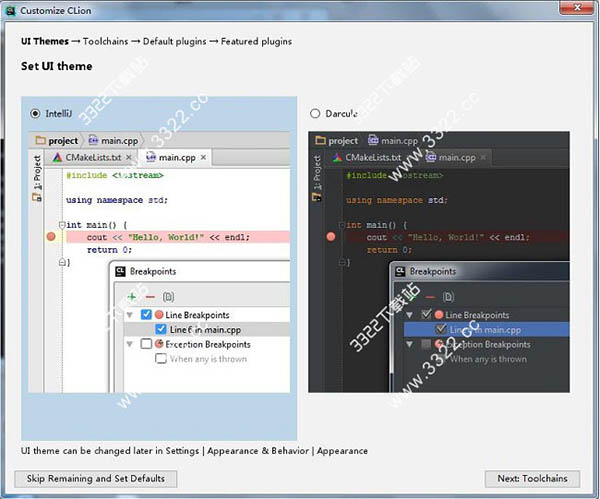Select the IntelliJ theme radio button
The height and width of the screenshot is (499, 600).
coord(35,114)
